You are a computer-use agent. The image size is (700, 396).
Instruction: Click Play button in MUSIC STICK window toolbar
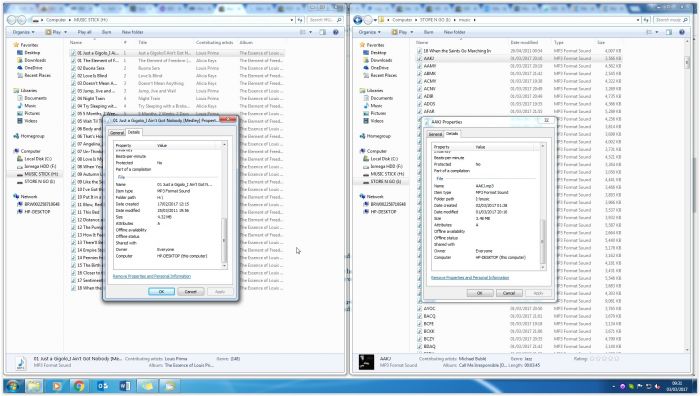click(56, 32)
